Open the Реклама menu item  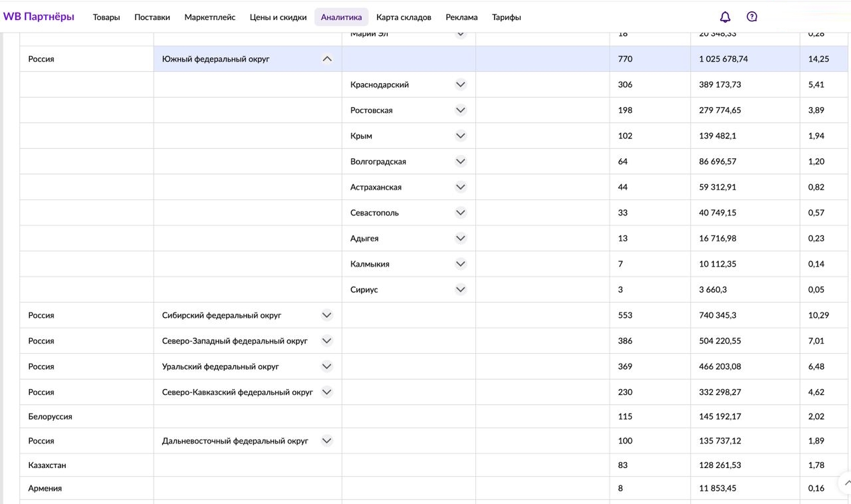coord(461,17)
